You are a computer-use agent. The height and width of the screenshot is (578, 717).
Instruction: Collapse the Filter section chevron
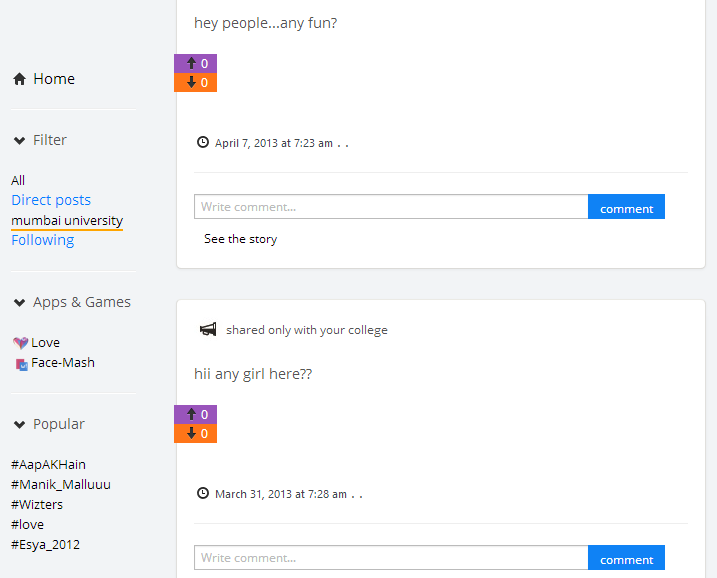[x=19, y=140]
